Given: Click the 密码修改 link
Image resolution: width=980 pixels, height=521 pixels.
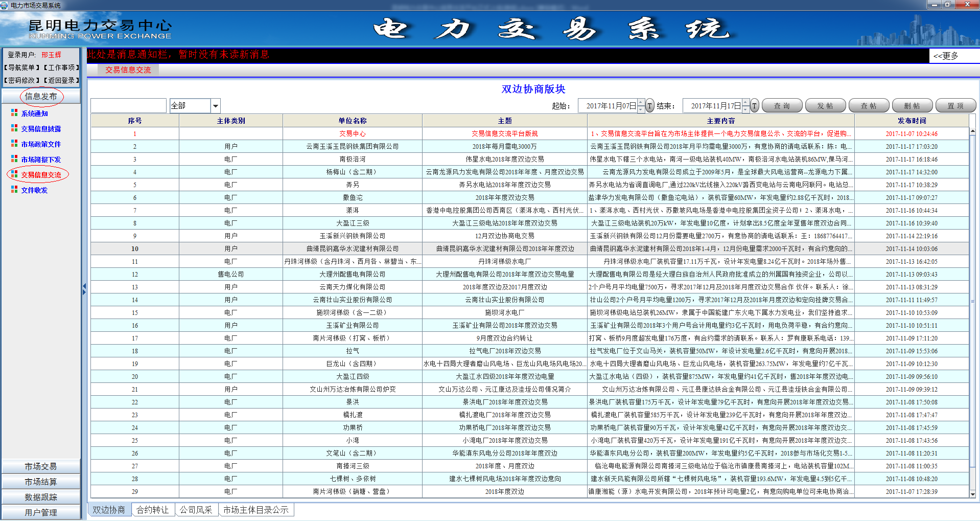Looking at the screenshot, I should click(x=21, y=80).
